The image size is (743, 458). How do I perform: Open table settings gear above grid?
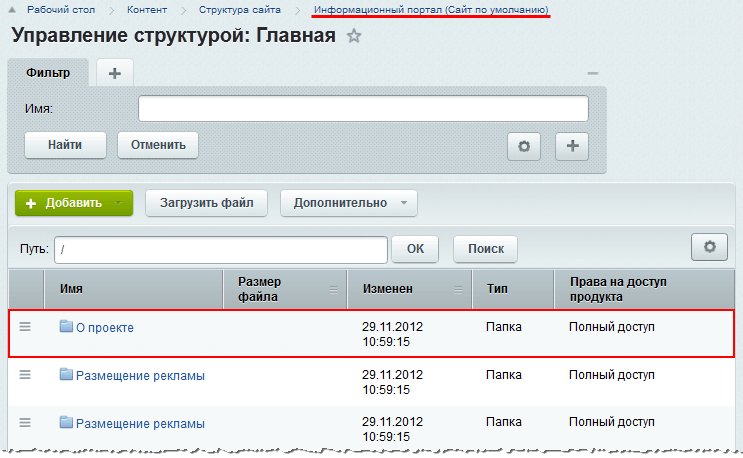pyautogui.click(x=709, y=247)
